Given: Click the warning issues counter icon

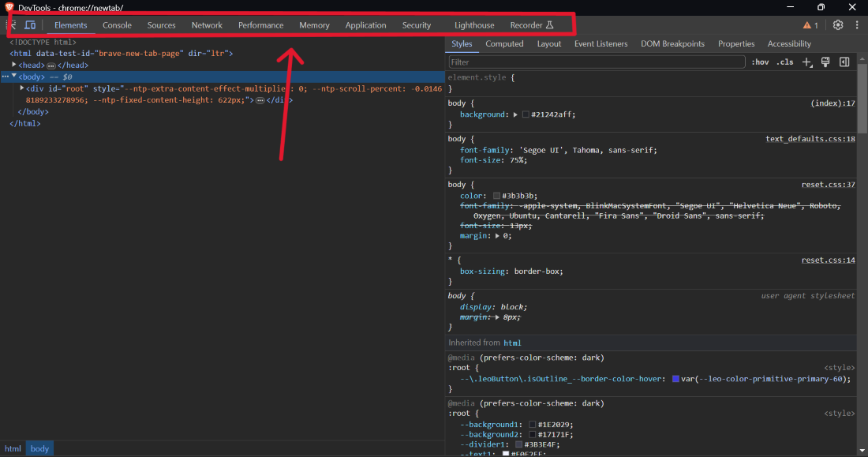Looking at the screenshot, I should [x=810, y=25].
